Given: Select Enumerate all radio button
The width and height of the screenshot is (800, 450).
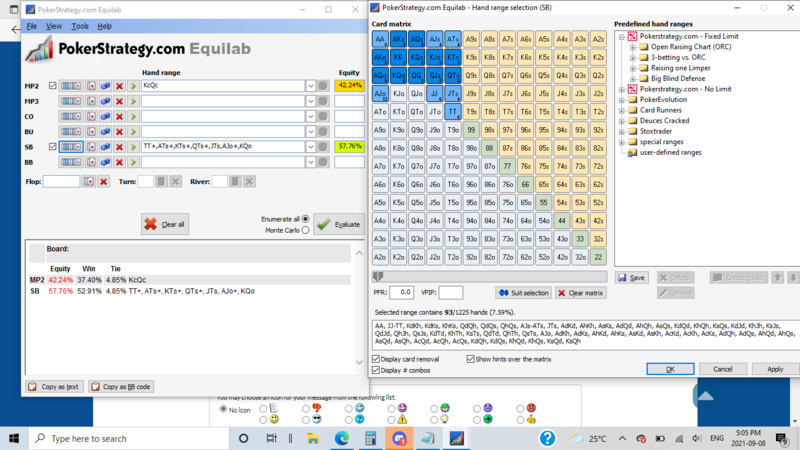Looking at the screenshot, I should coord(305,219).
